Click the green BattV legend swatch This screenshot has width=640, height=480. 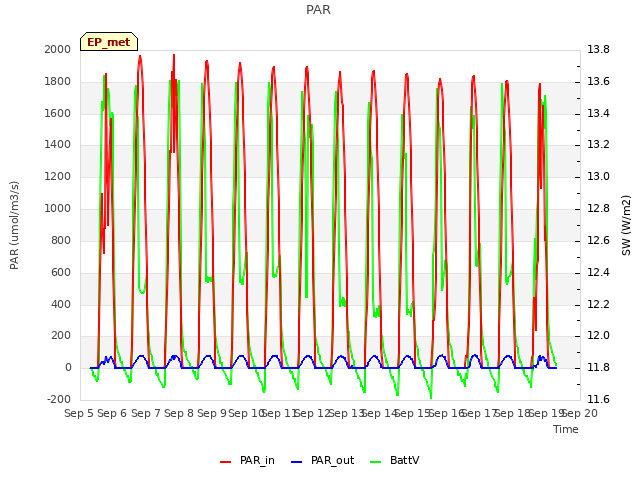pos(376,462)
